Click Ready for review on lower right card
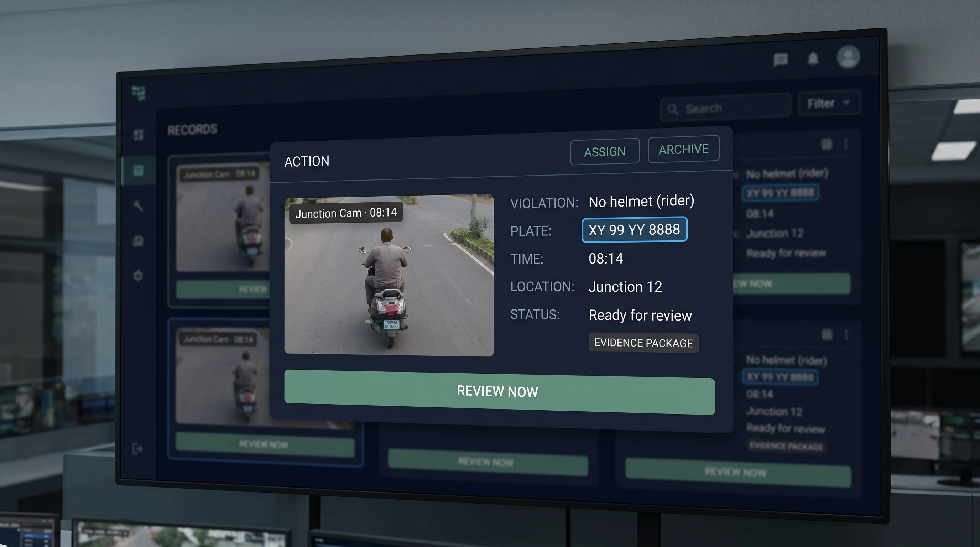The width and height of the screenshot is (980, 547). click(x=786, y=428)
